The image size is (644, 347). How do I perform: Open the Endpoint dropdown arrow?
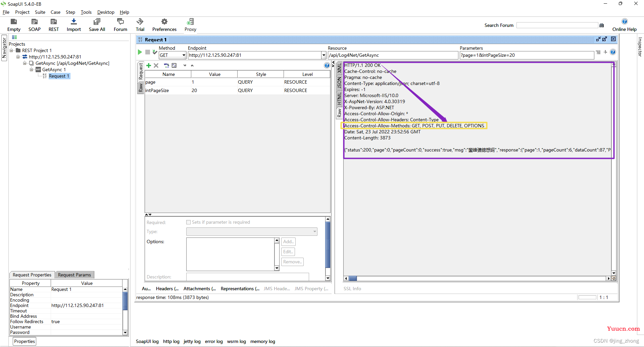(x=324, y=55)
